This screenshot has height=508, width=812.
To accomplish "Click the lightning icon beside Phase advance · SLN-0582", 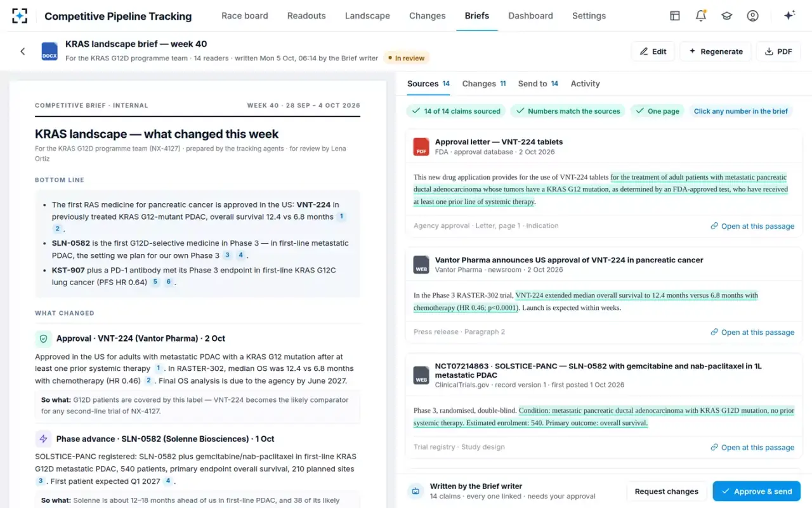I will click(43, 439).
